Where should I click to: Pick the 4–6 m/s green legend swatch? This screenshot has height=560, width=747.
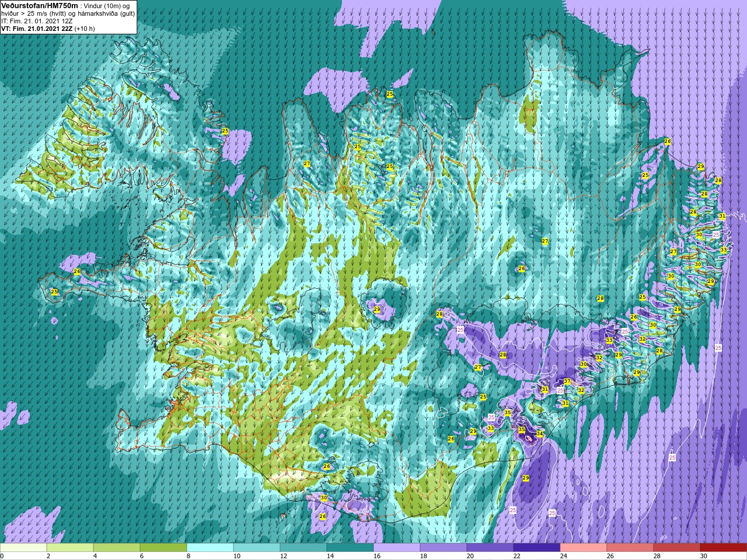point(117,548)
